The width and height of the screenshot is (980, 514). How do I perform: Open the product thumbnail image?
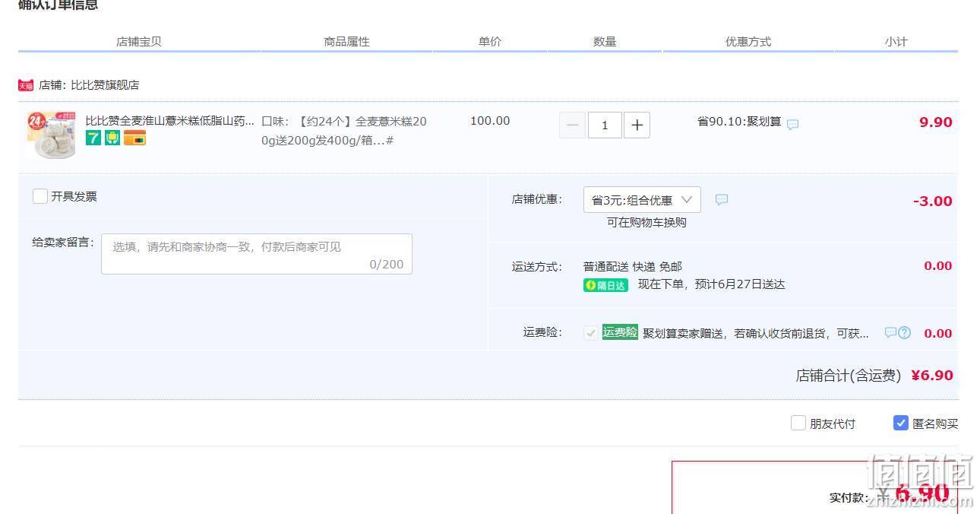[x=52, y=135]
